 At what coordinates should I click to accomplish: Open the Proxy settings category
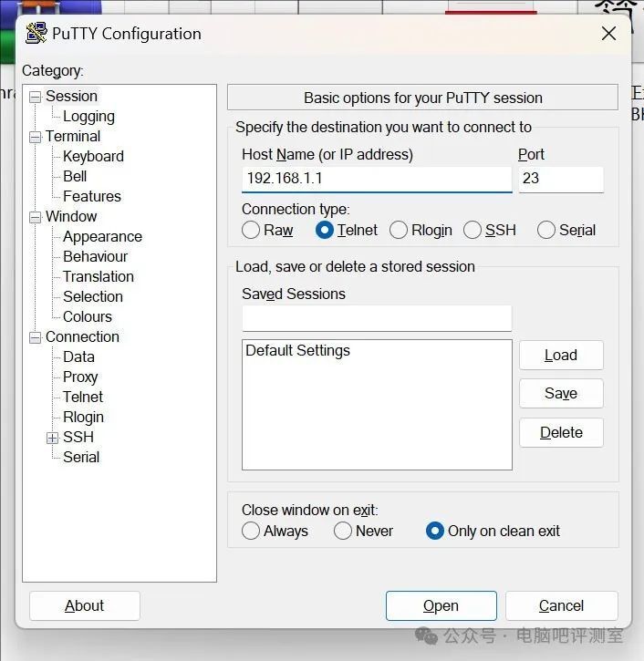(80, 377)
